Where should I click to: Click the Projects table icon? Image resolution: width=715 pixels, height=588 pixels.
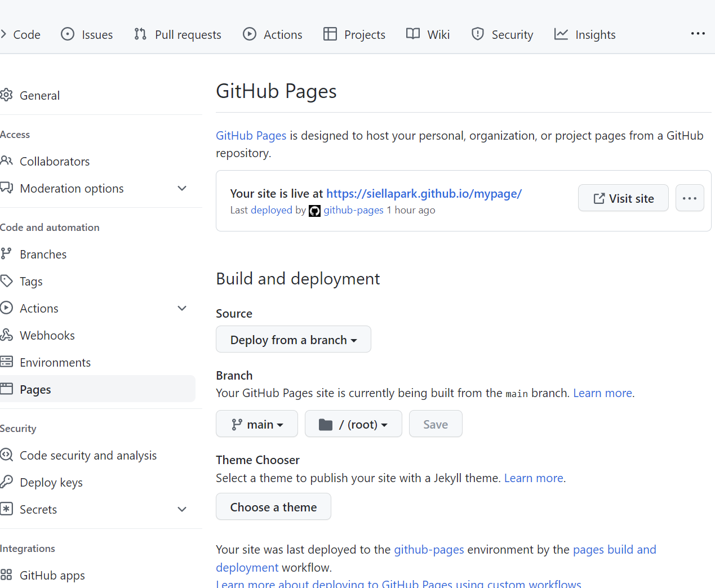click(x=330, y=34)
